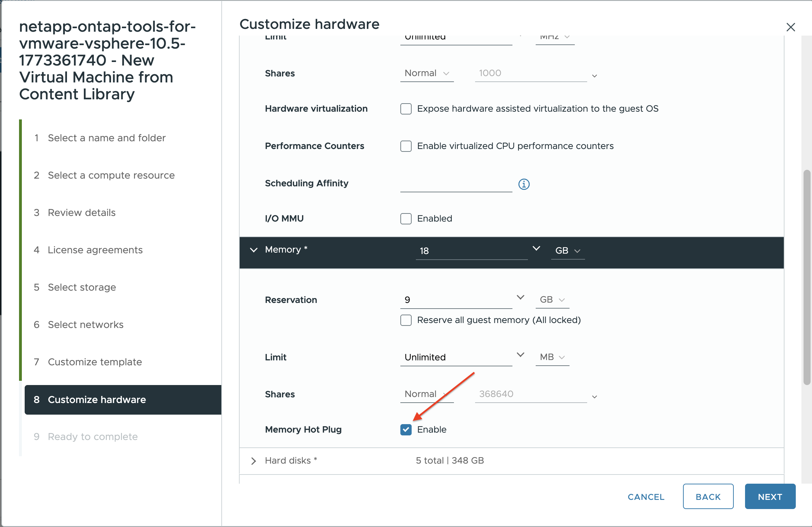
Task: Open the memory Shares value dropdown arrow
Action: (594, 397)
